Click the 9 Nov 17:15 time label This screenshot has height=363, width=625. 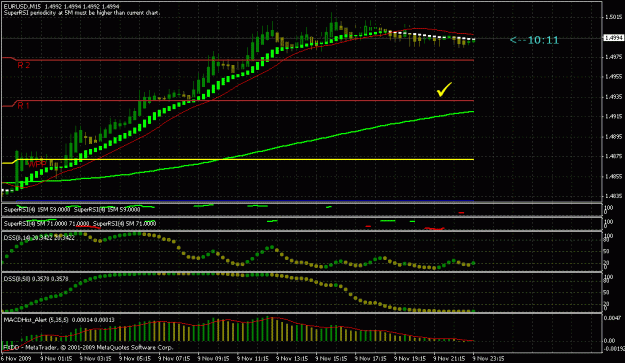(x=371, y=358)
